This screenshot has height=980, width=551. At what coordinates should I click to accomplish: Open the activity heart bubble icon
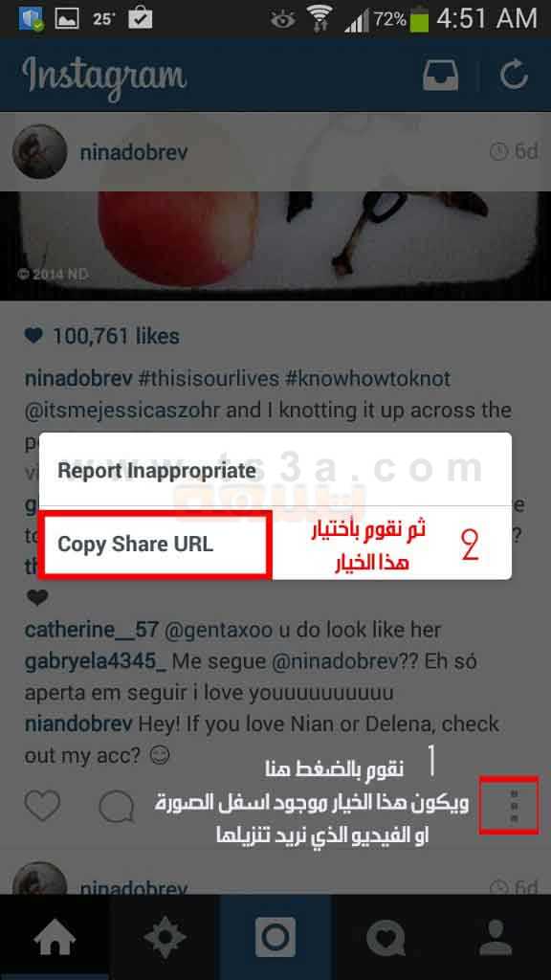(386, 938)
